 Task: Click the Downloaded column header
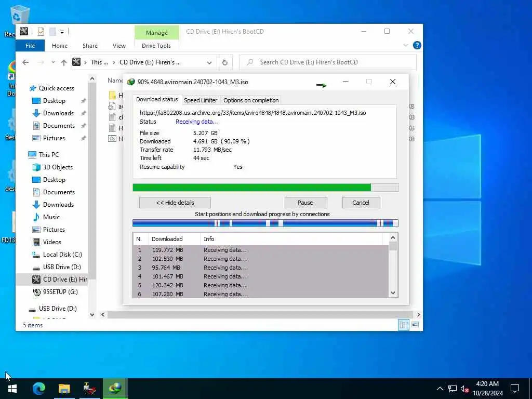(175, 239)
